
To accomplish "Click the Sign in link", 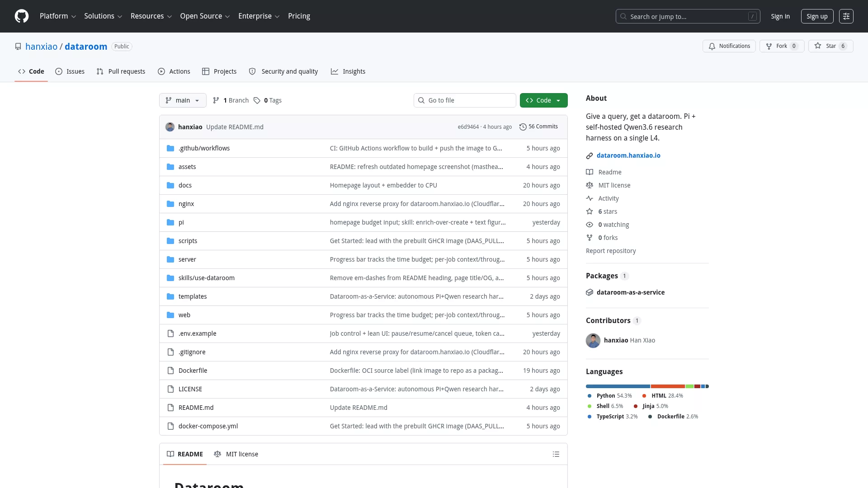I will 780,16.
